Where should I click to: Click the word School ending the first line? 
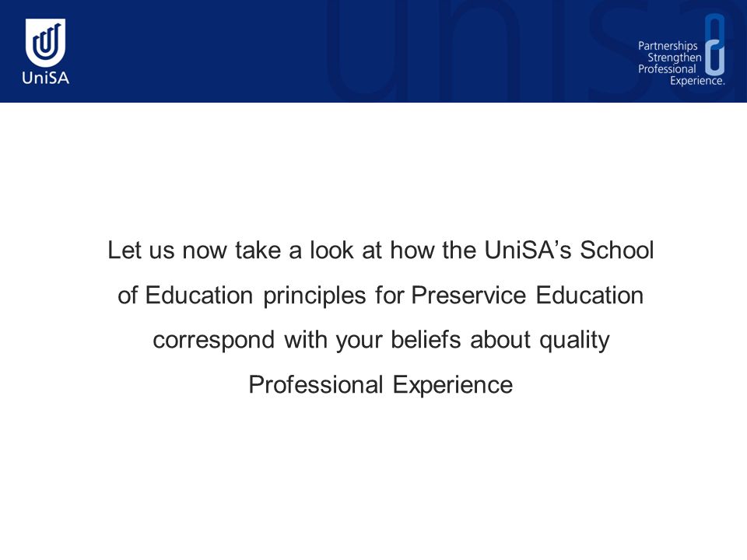click(x=616, y=250)
